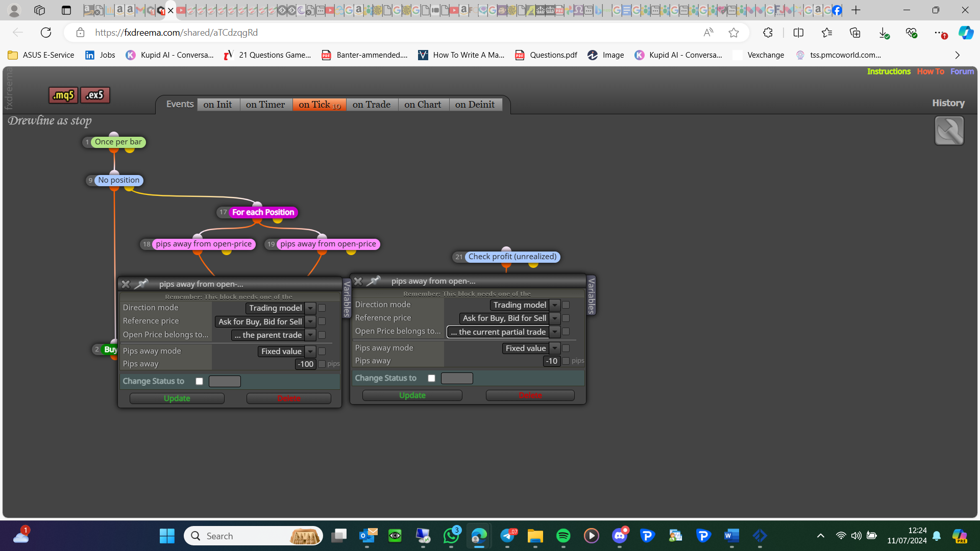Click Delete in the right dialog
980x551 pixels.
coord(530,395)
